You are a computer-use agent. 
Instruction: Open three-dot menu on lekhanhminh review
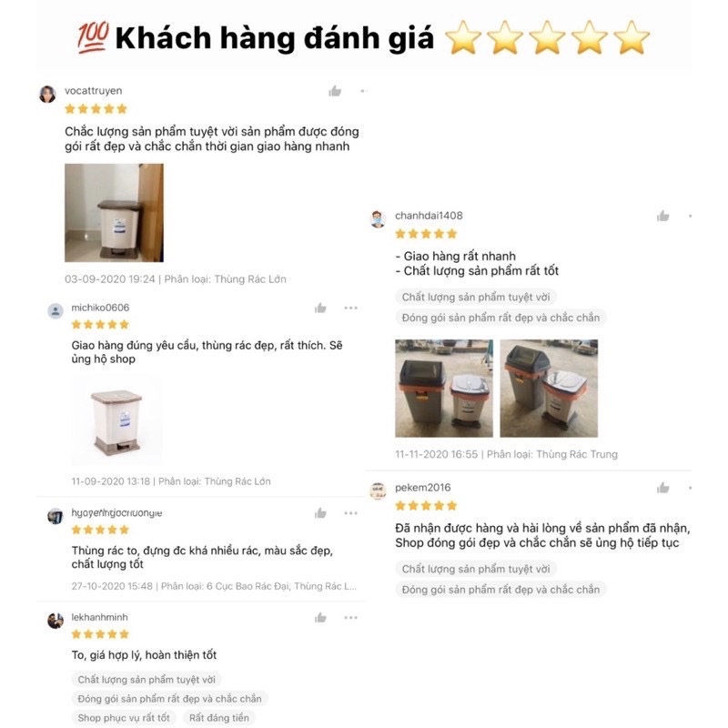coord(350,618)
